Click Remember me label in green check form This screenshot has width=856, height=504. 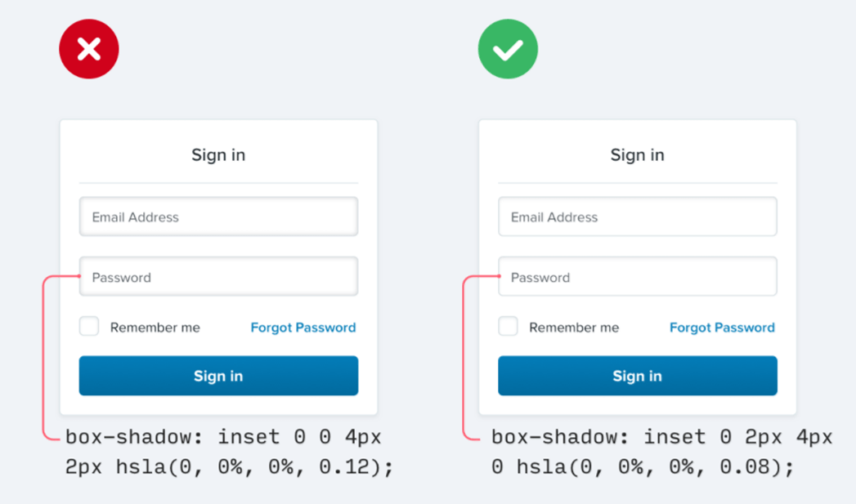573,328
